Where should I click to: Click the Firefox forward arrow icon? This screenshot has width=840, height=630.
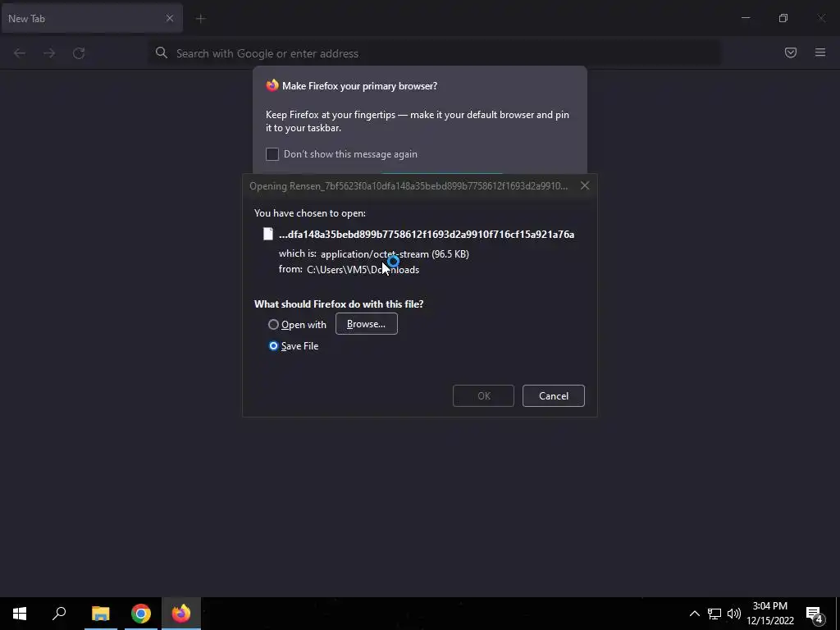(49, 53)
